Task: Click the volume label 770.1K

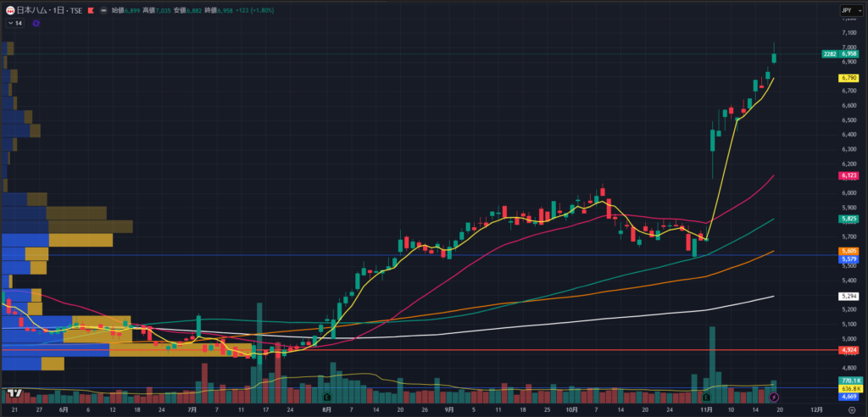Action: point(849,381)
